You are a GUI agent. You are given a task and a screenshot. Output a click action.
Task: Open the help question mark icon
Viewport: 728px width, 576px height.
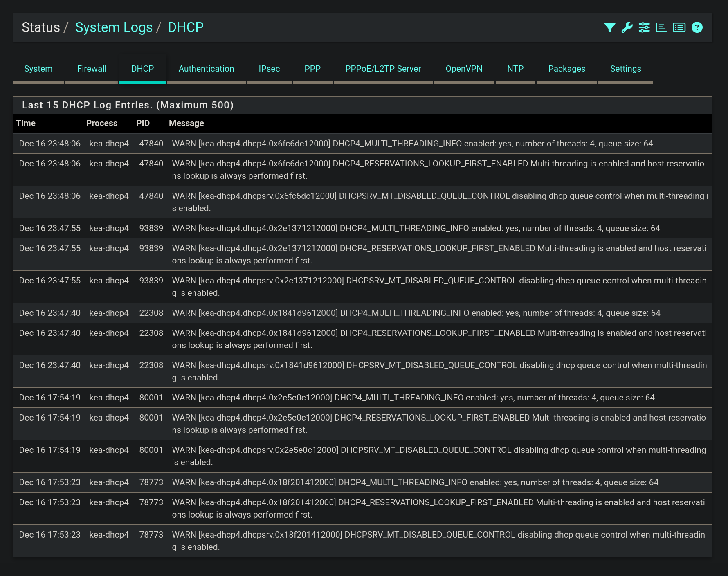tap(697, 27)
